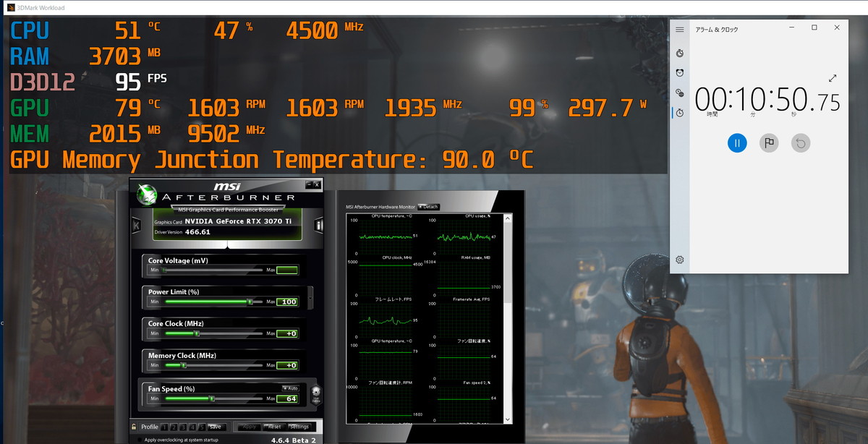Screen dimensions: 868x444
Task: Click the GPU Memory Junction Temperature overlay text
Action: (x=272, y=159)
